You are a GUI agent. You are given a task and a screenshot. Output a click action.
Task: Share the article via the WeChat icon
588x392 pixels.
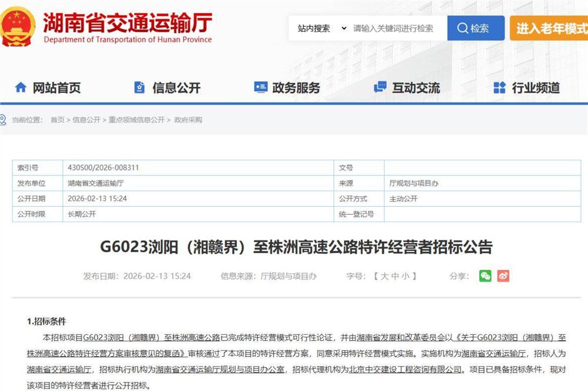[485, 275]
